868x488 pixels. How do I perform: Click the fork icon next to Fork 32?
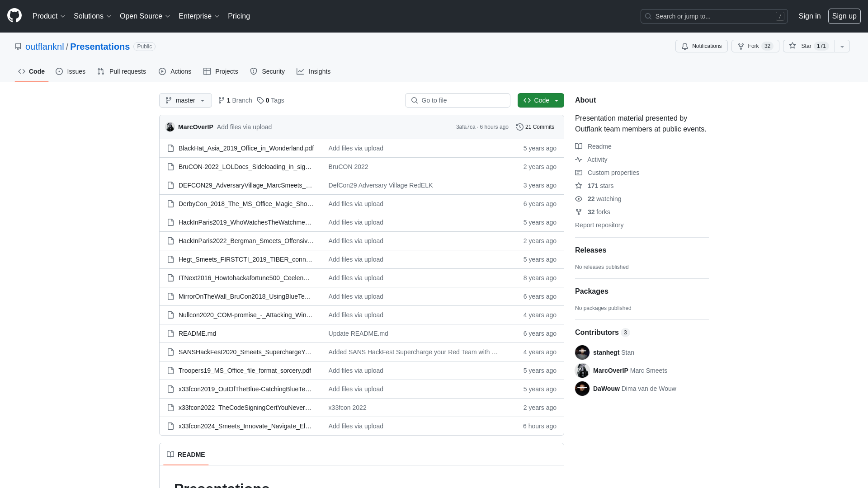741,46
